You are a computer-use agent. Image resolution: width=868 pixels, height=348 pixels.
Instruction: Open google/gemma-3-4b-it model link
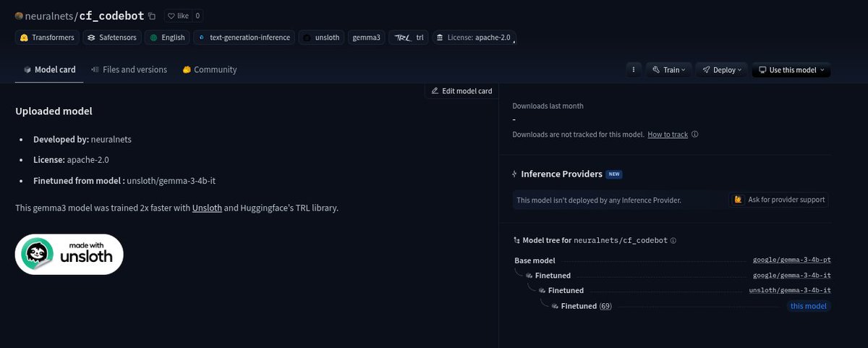pos(792,276)
